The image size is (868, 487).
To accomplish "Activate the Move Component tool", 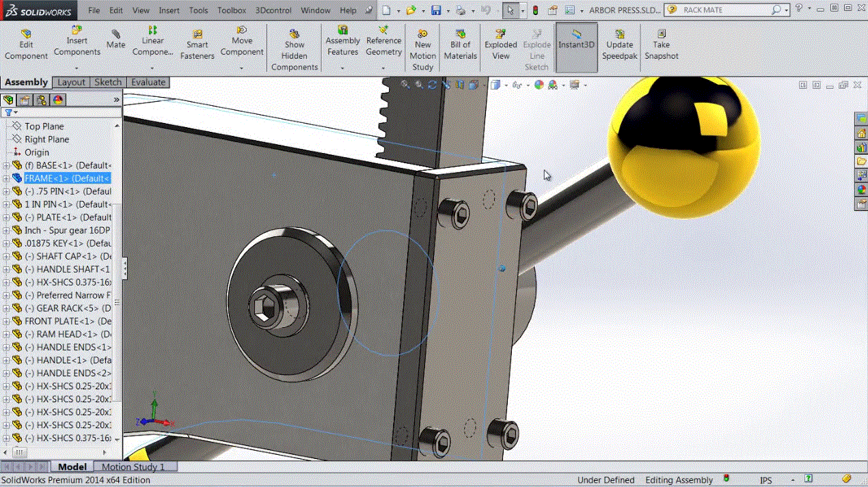I will click(242, 41).
